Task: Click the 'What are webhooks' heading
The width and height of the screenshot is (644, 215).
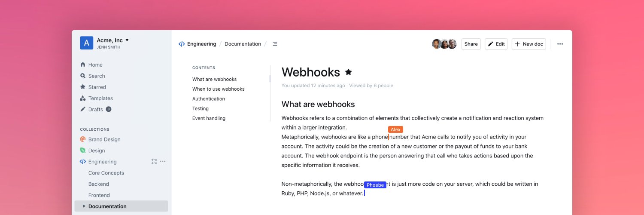Action: click(318, 104)
